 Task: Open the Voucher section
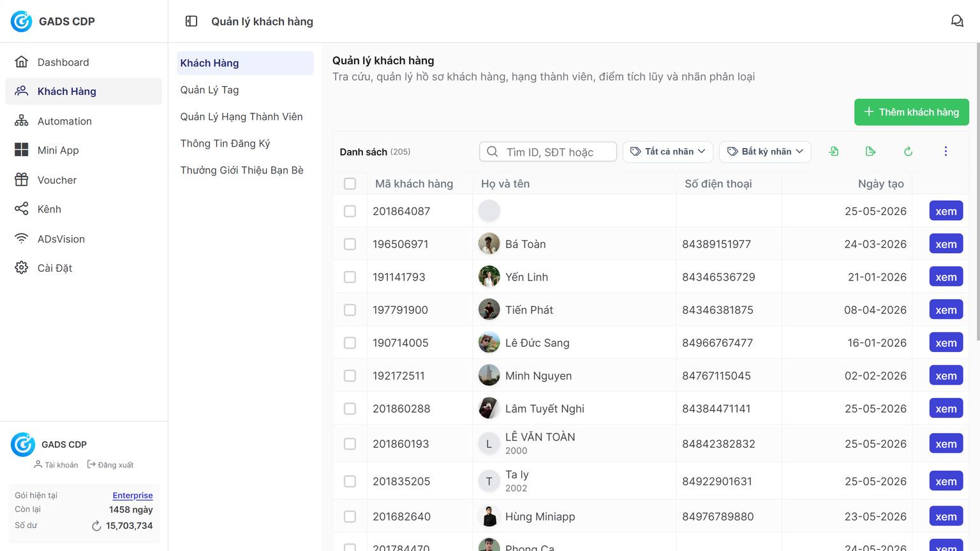point(84,180)
